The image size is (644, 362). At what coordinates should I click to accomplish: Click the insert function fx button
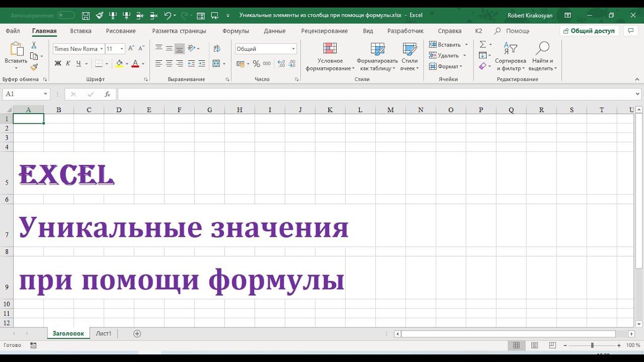pos(107,94)
